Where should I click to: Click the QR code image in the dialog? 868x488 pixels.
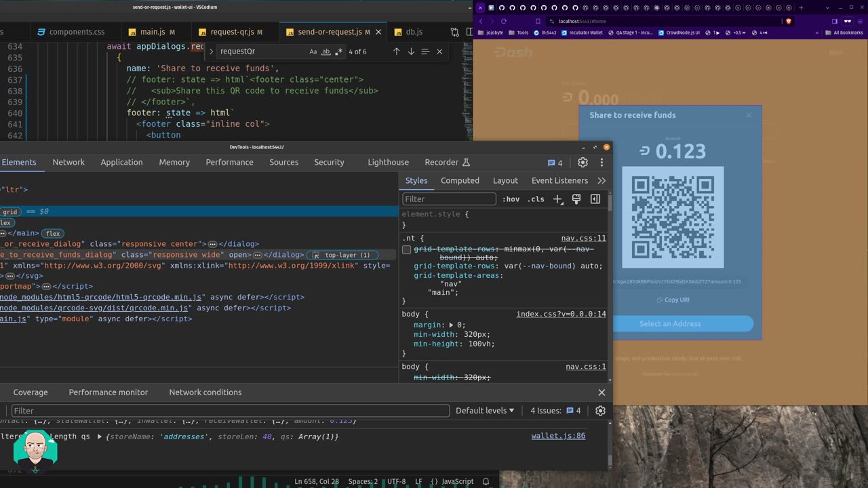point(673,218)
